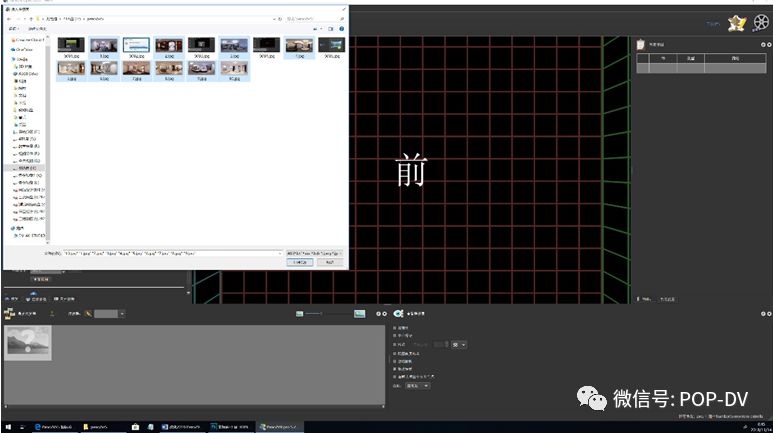Toggle the last checkbox in viewer settings
Image resolution: width=773 pixels, height=433 pixels.
pyautogui.click(x=394, y=376)
